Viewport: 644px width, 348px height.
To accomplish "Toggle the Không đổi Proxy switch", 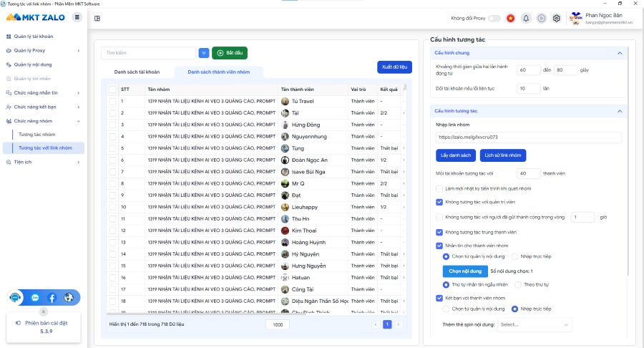I will [494, 18].
